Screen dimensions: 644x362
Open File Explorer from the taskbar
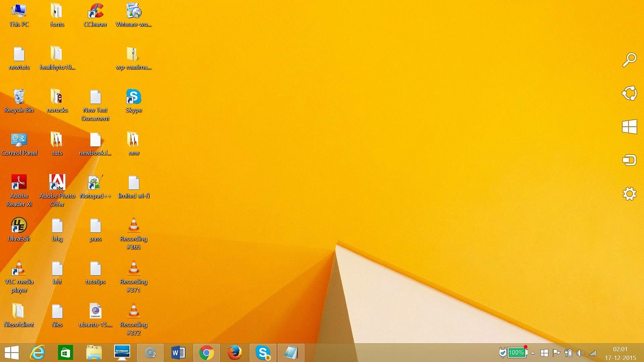click(x=94, y=353)
